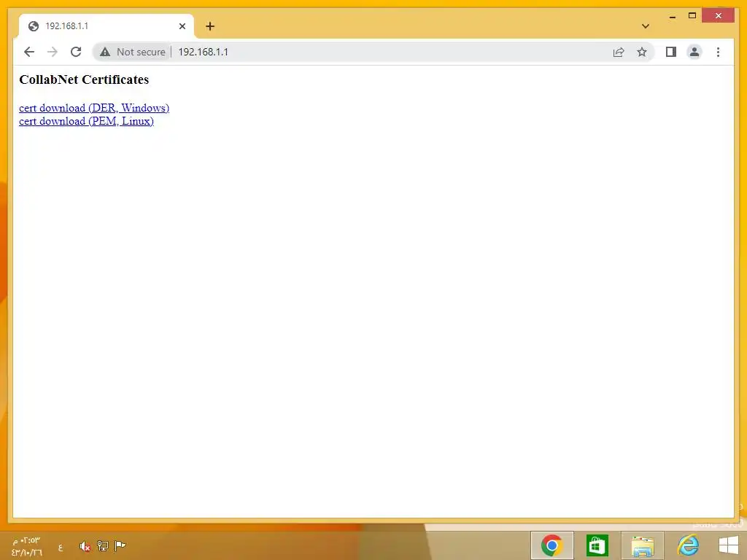Launch Internet Explorer from the taskbar
This screenshot has width=747, height=560.
pyautogui.click(x=687, y=545)
